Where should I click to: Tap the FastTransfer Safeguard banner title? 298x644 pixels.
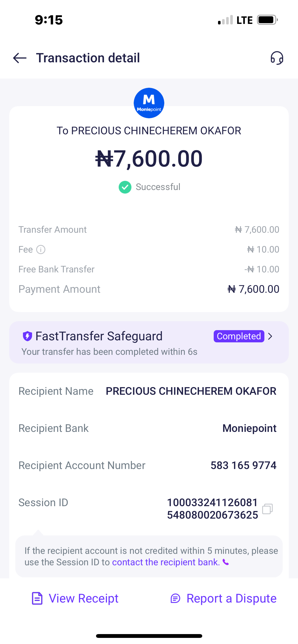pos(99,336)
